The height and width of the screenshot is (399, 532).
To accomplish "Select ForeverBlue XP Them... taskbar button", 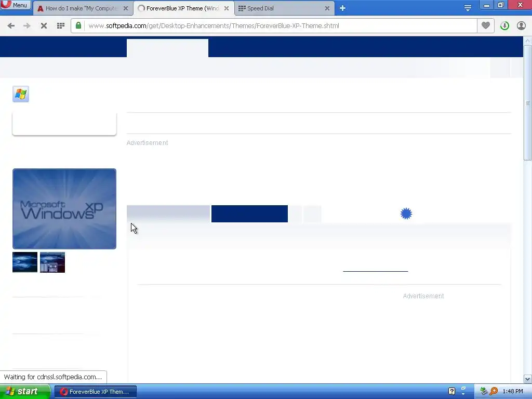I will click(96, 392).
